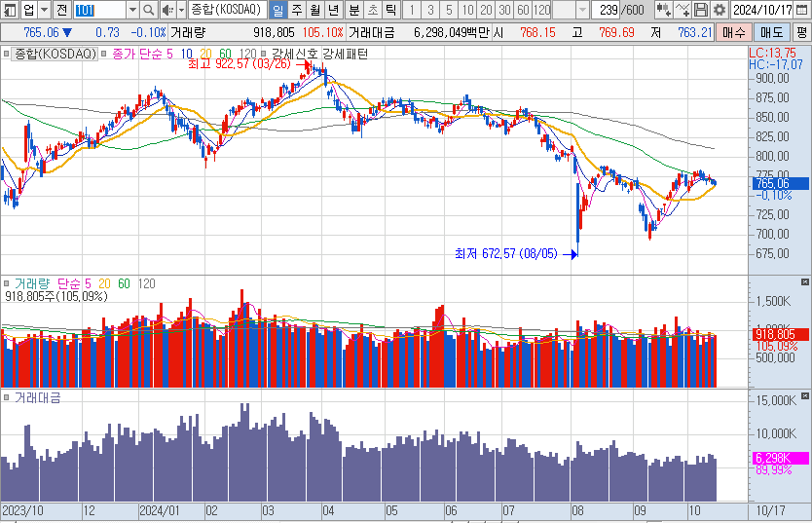
Task: Select the 틱 tick chart type
Action: coord(391,10)
